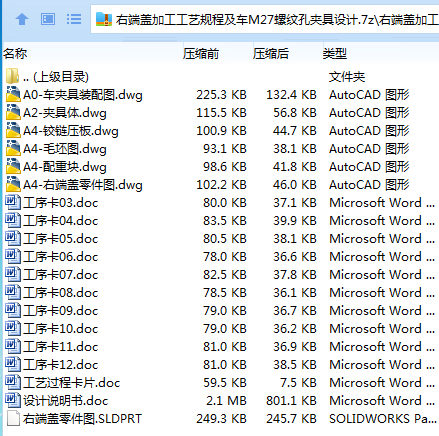Click the folder icon of the 上级目录 row
This screenshot has height=436, width=439.
(13, 76)
